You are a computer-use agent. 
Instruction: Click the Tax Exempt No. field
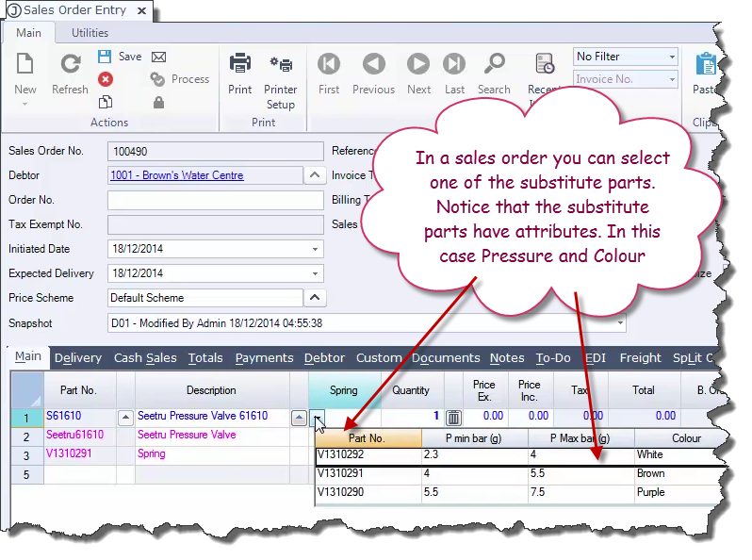pos(216,224)
